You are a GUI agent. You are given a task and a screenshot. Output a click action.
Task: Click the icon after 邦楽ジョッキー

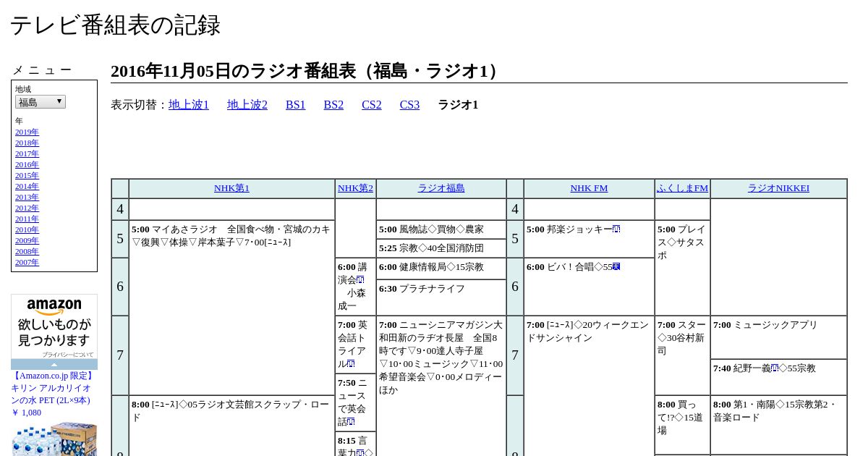click(616, 229)
